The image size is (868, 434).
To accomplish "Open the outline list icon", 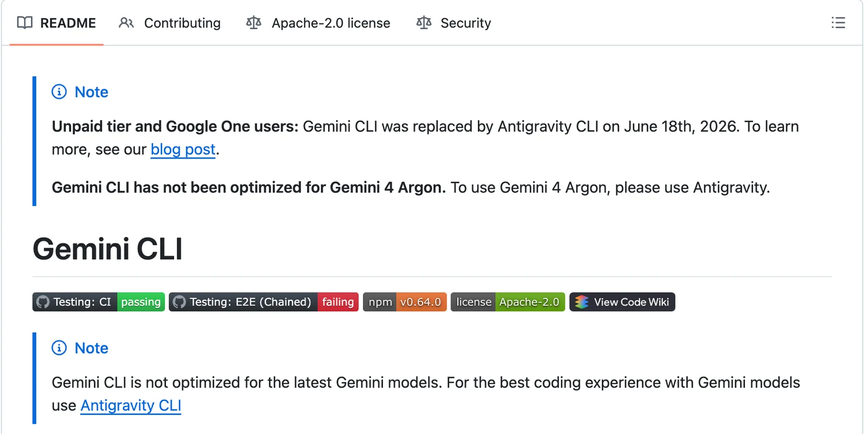I will point(838,23).
